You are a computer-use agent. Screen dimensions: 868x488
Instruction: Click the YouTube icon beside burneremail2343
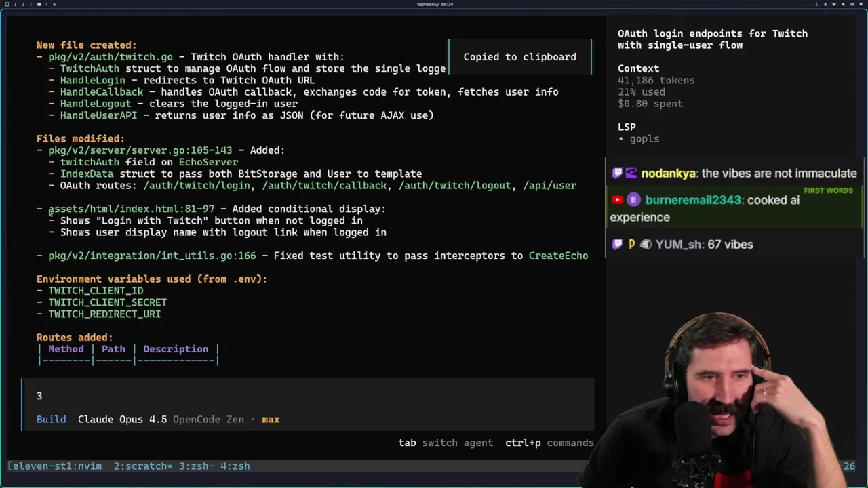617,200
